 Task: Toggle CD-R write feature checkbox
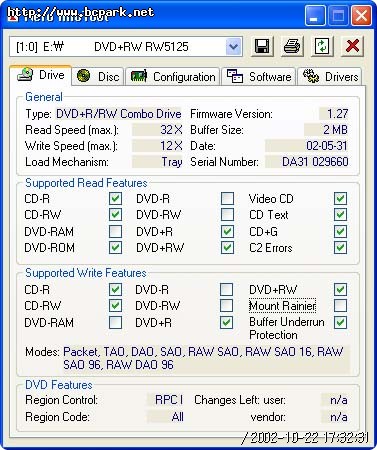coord(115,289)
